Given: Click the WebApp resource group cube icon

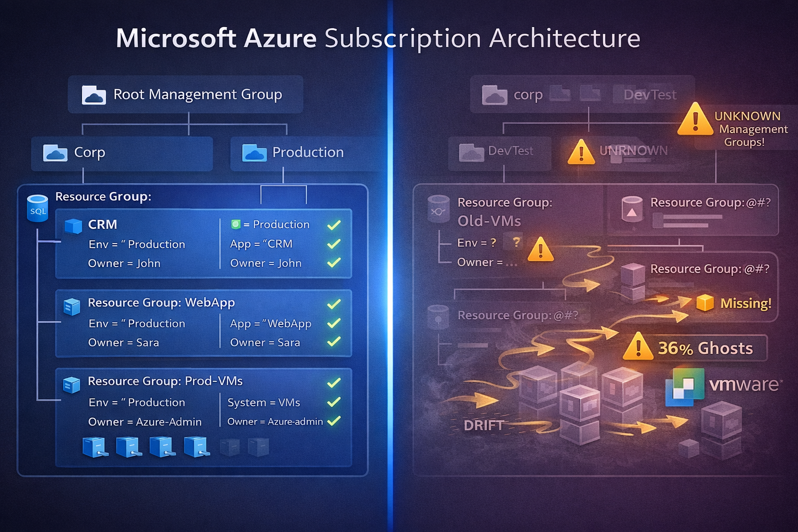Looking at the screenshot, I should (x=71, y=307).
